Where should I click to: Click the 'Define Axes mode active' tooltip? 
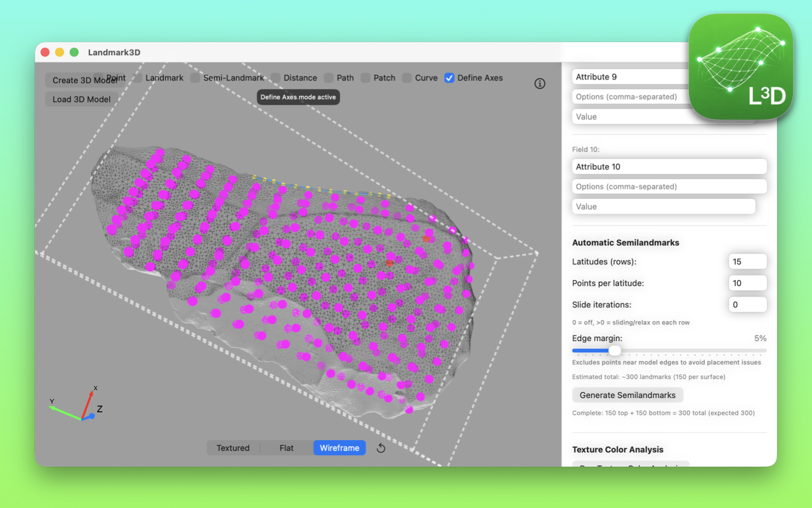click(298, 97)
